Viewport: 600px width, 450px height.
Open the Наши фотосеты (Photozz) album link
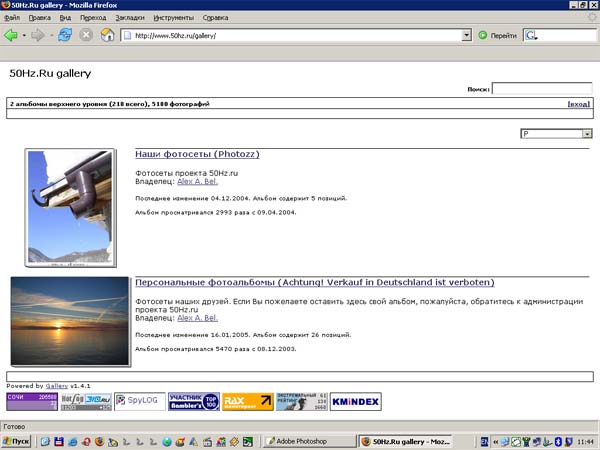(197, 154)
